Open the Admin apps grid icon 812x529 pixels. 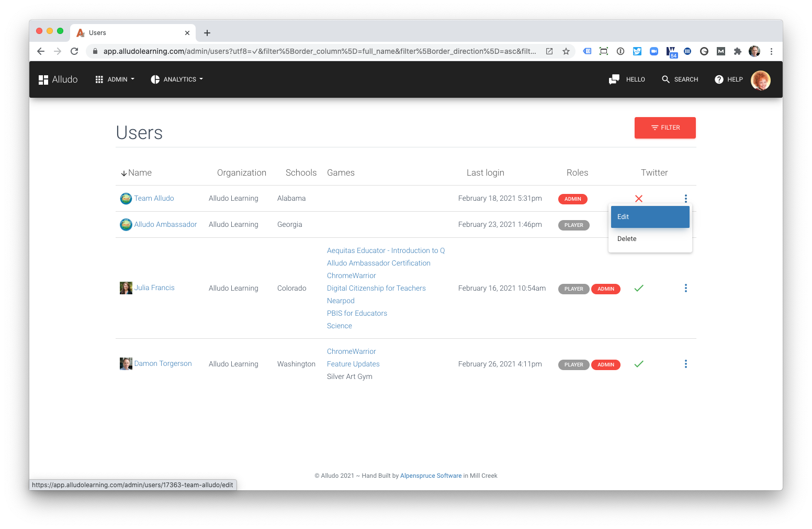point(99,79)
